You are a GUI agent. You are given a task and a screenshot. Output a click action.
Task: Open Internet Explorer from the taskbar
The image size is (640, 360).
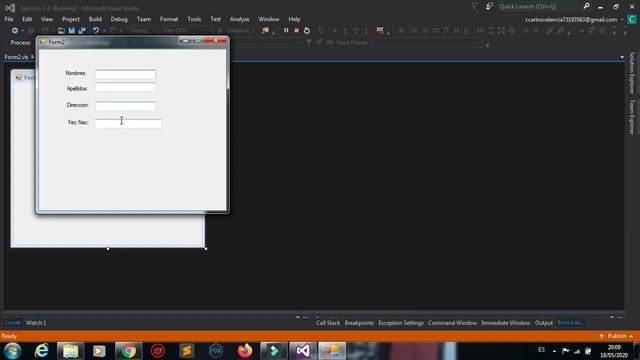42,351
